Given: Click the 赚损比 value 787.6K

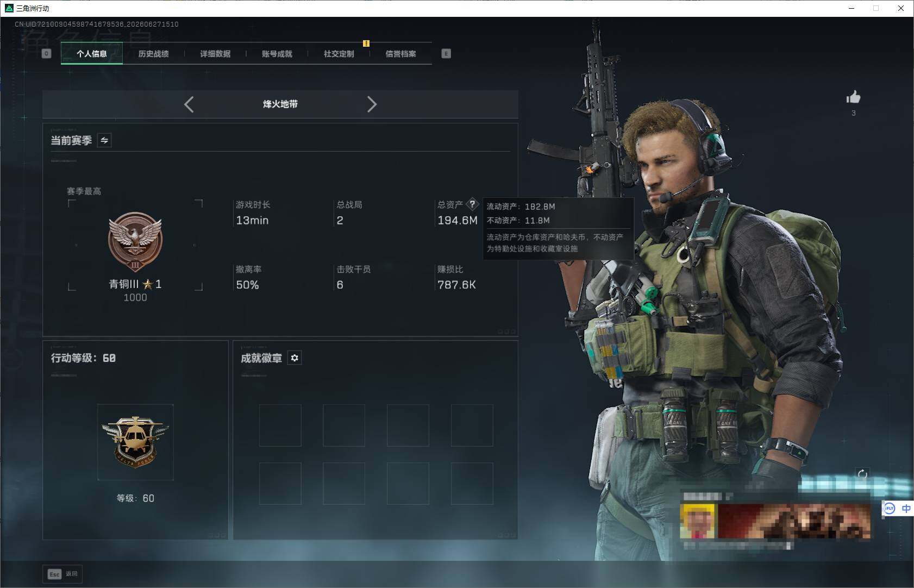Looking at the screenshot, I should tap(456, 285).
